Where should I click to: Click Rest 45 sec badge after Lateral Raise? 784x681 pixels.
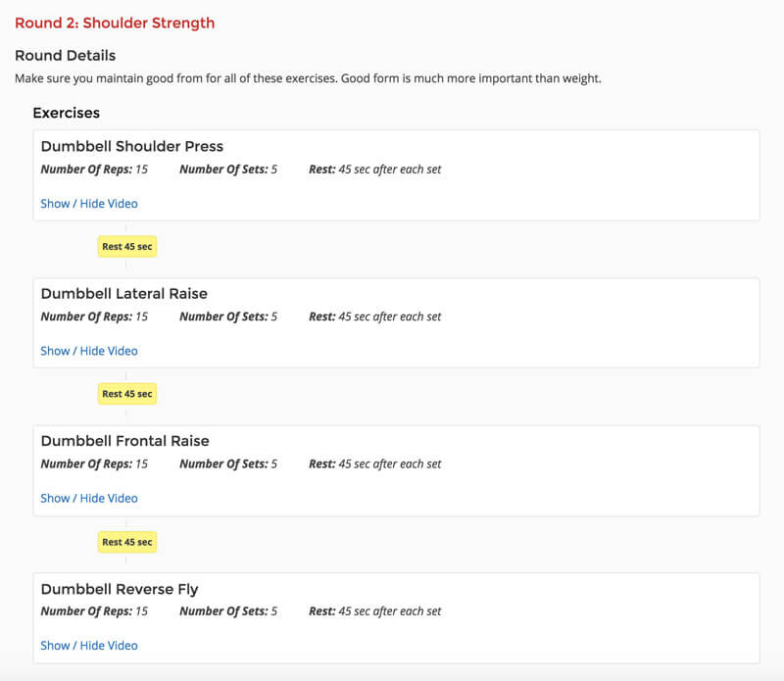tap(127, 394)
